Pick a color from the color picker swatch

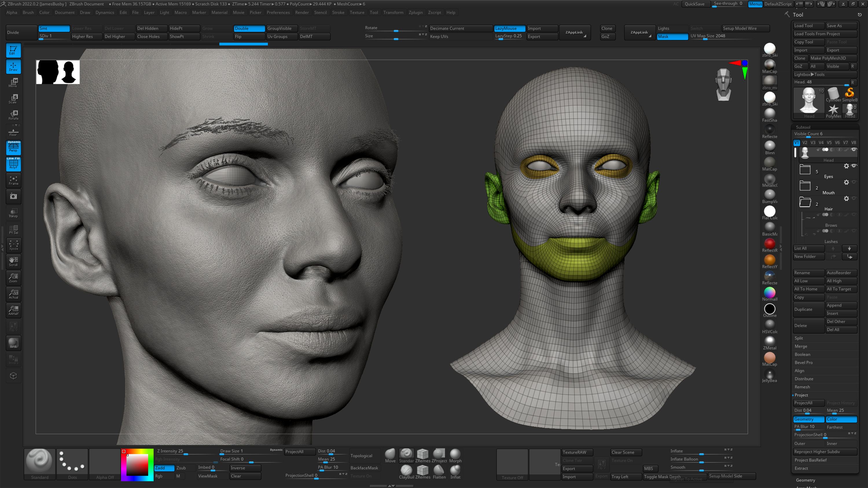tap(137, 465)
